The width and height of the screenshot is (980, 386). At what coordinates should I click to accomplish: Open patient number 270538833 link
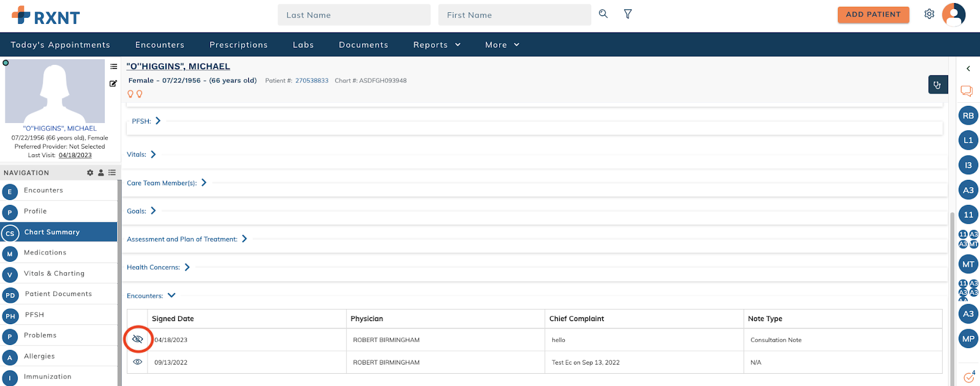(x=312, y=81)
